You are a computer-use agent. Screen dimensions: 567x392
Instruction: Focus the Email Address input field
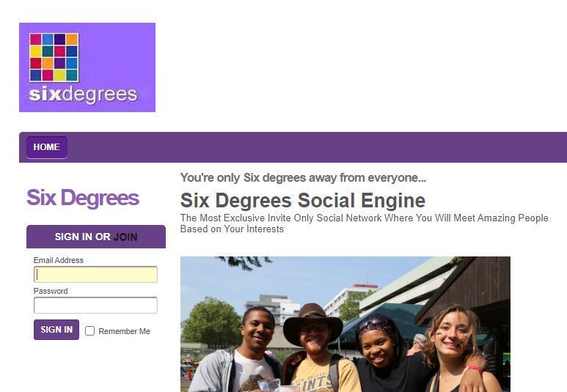click(95, 275)
